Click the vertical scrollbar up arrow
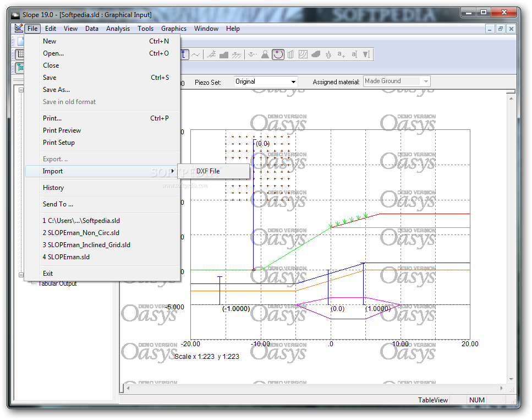 (x=511, y=99)
